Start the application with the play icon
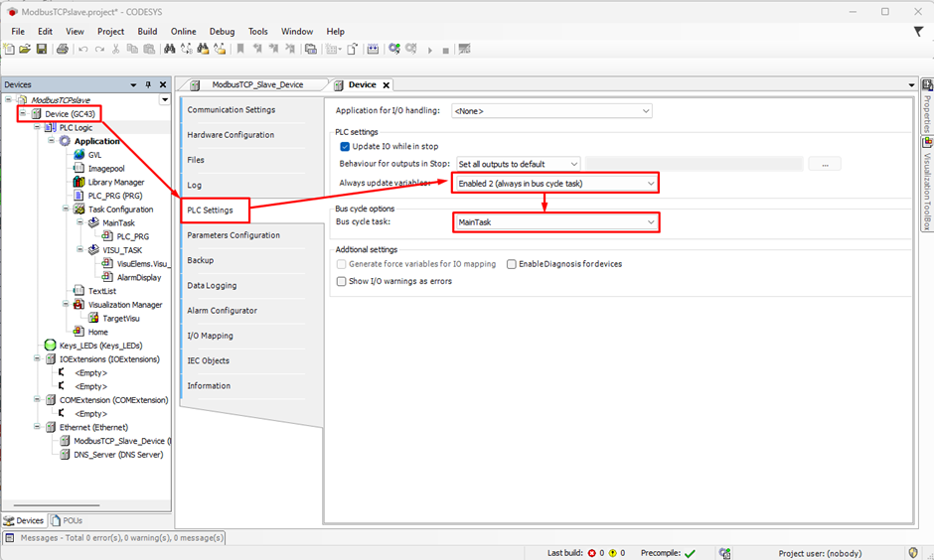Screen dimensions: 934x560 pos(429,51)
